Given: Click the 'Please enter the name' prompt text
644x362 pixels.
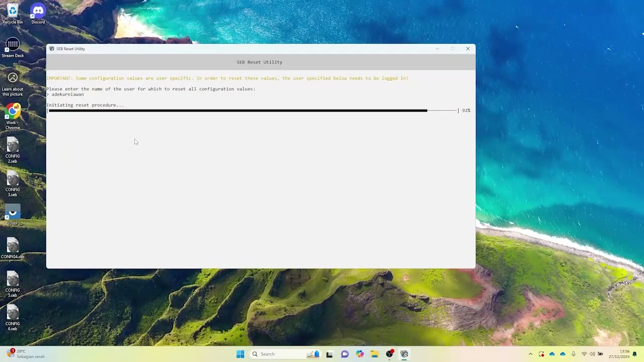Looking at the screenshot, I should pyautogui.click(x=151, y=89).
